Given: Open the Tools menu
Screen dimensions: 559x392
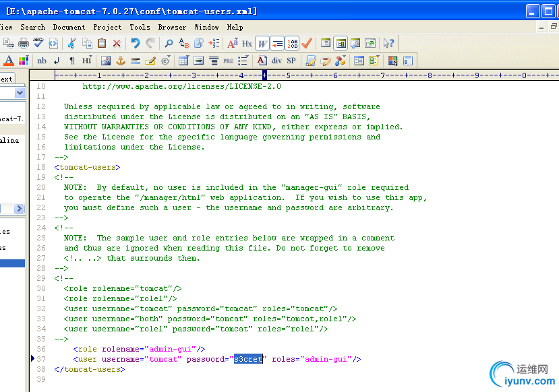Looking at the screenshot, I should coord(140,28).
